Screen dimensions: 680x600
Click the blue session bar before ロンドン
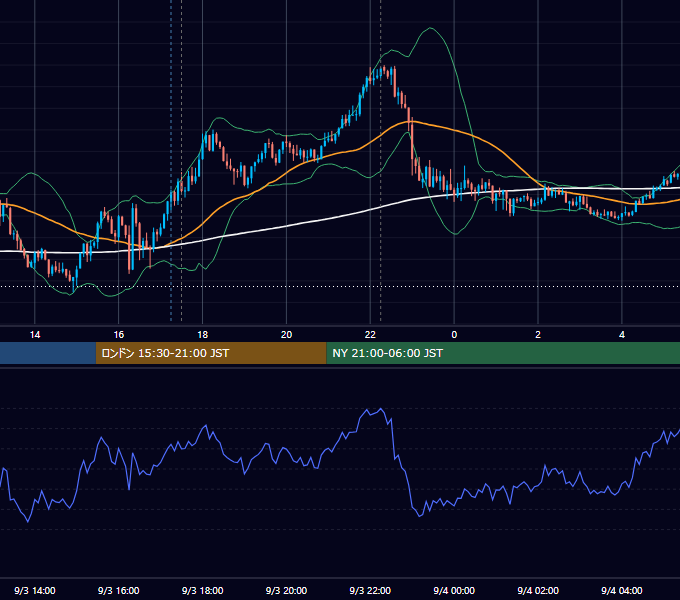point(48,353)
